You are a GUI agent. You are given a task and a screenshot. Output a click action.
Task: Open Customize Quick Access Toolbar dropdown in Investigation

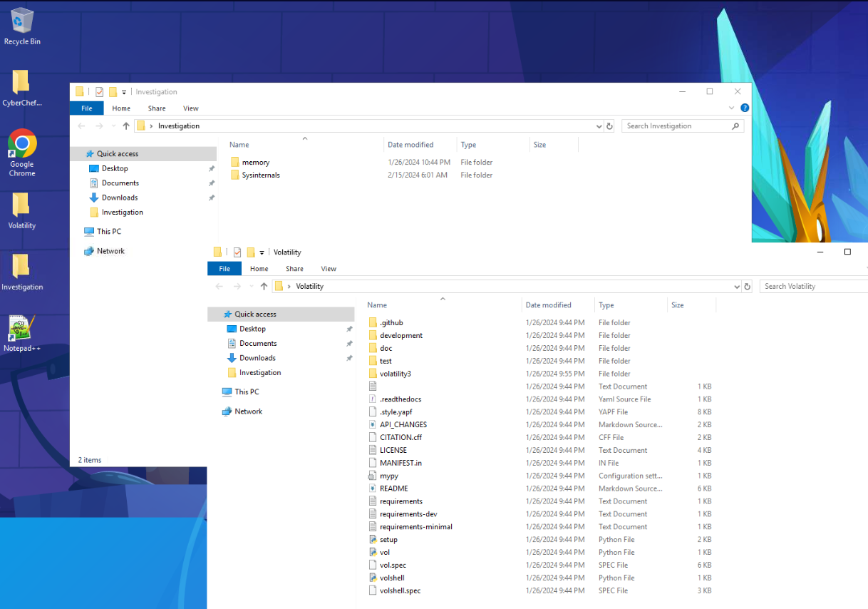[124, 92]
